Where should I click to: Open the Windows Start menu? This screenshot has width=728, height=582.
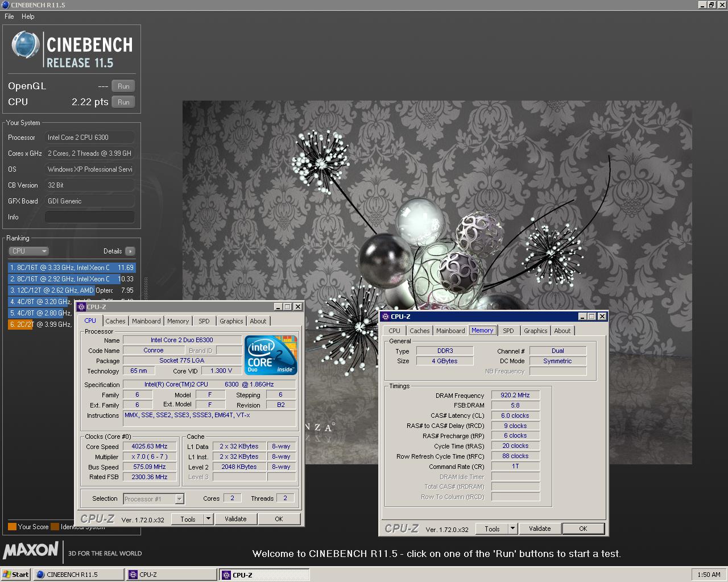(x=16, y=575)
